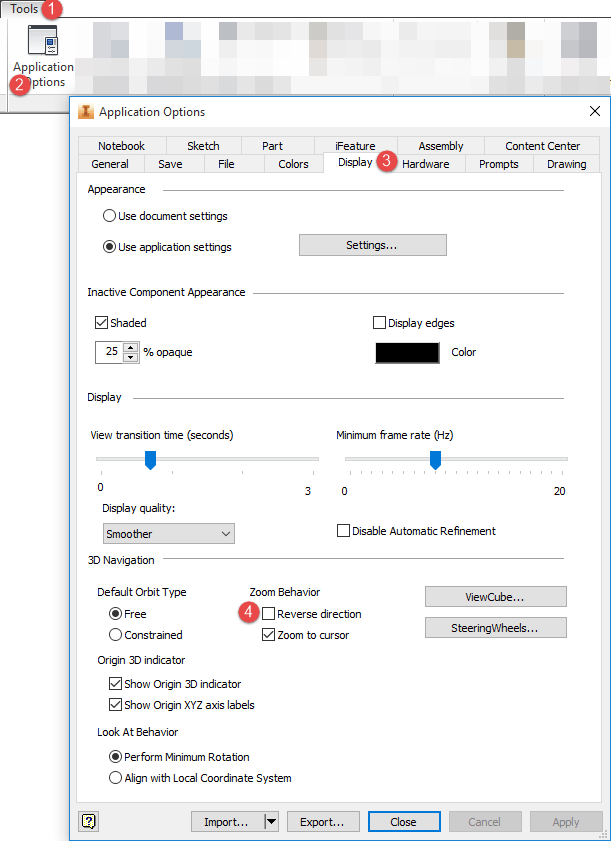Click the ViewCube... button
Screen dimensions: 611x841
(496, 596)
